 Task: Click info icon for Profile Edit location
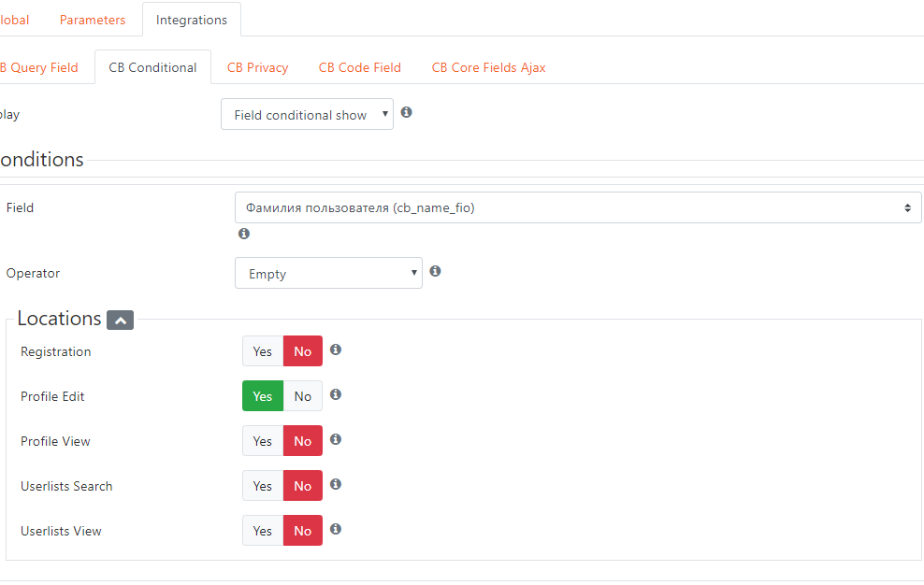tap(336, 394)
